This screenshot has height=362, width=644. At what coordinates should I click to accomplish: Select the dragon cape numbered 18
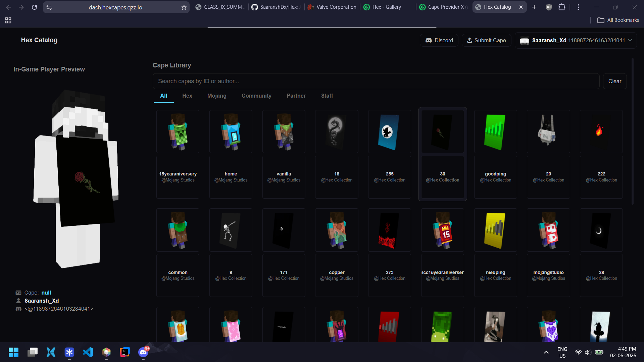coord(337,132)
